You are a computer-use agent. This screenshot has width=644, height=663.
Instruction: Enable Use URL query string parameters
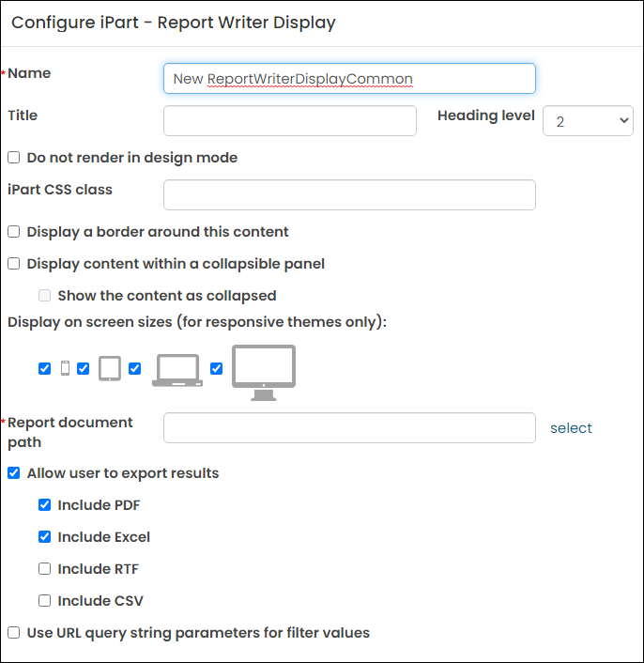(13, 633)
